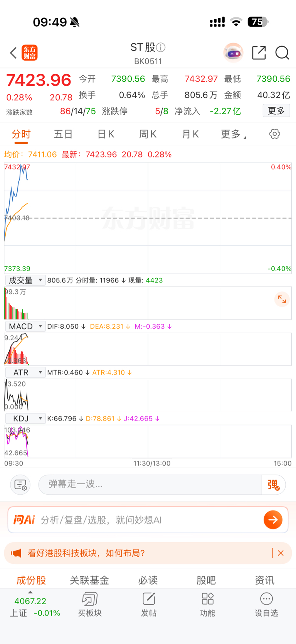Tap the search magnifier icon
The width and height of the screenshot is (296, 644).
282,53
